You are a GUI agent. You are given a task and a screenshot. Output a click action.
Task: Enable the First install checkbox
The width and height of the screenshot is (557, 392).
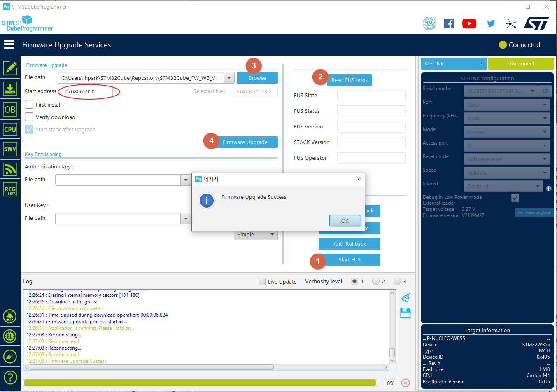coord(29,105)
